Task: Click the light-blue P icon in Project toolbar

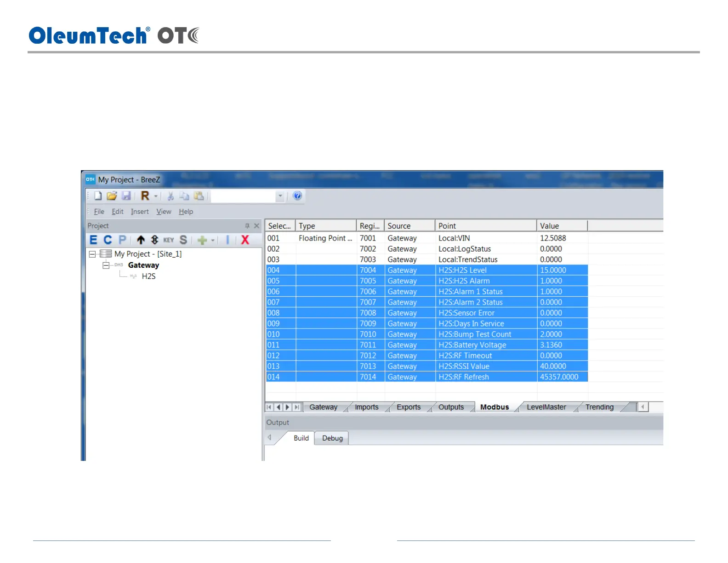Action: click(x=122, y=240)
